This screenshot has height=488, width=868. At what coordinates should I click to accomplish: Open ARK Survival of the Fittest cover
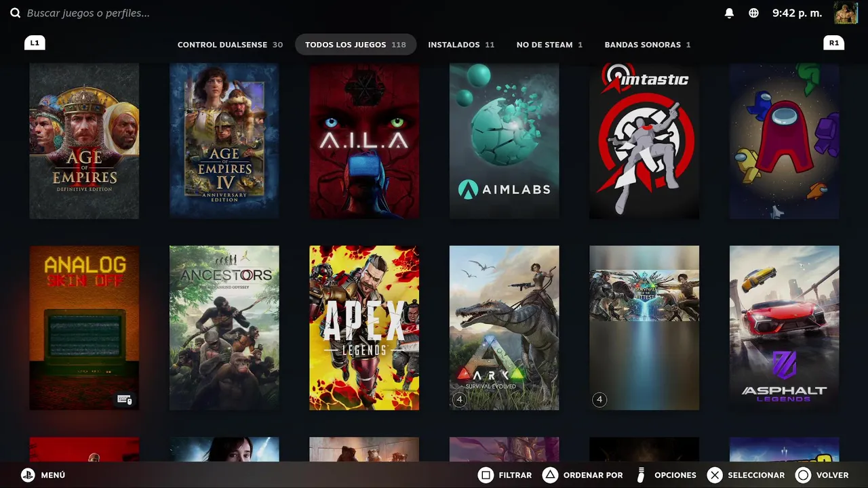tap(644, 328)
